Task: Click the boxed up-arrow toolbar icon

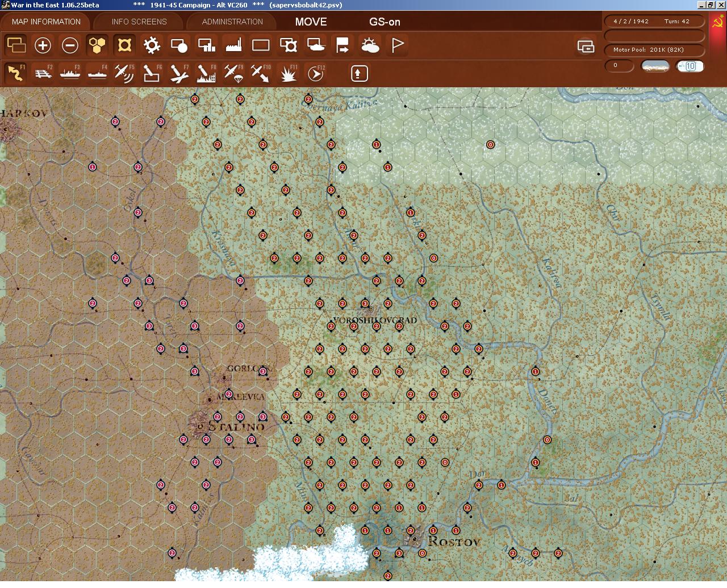Action: (x=359, y=73)
